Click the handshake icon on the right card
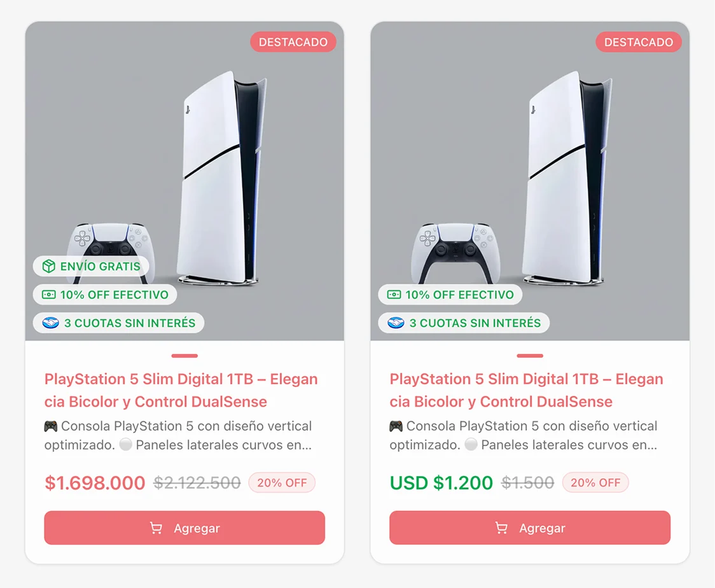 click(x=396, y=323)
